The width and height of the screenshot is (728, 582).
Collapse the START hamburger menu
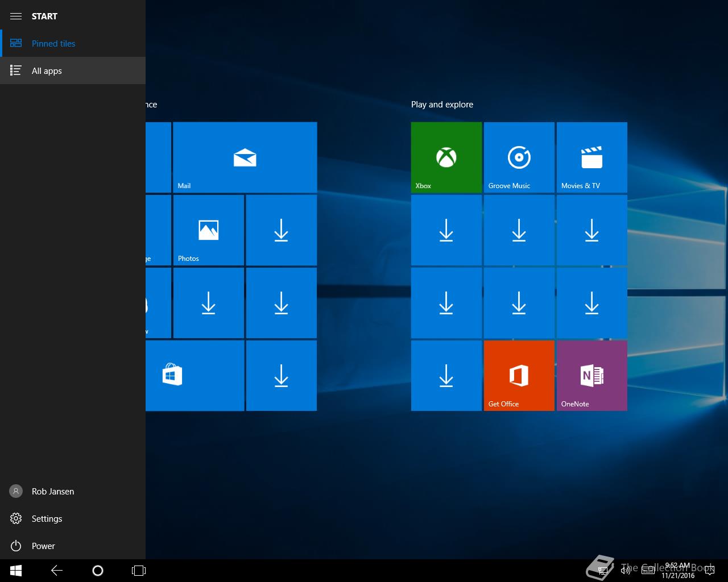(16, 16)
